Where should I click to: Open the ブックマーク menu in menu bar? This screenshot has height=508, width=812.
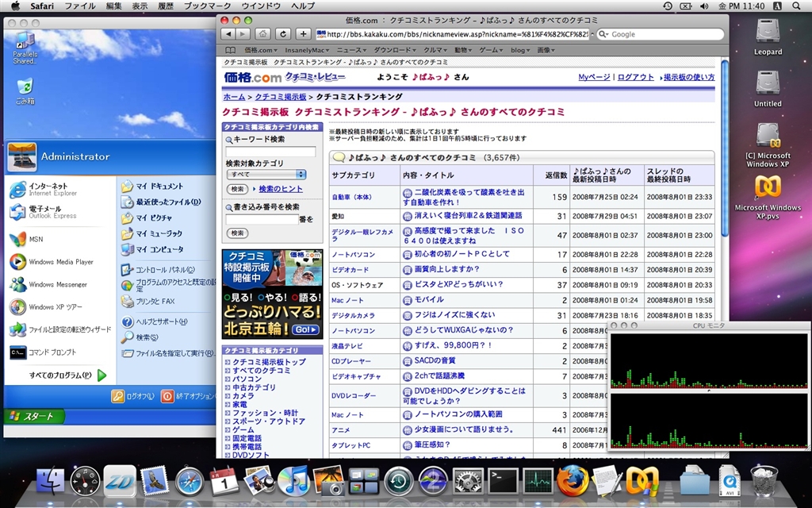coord(207,6)
